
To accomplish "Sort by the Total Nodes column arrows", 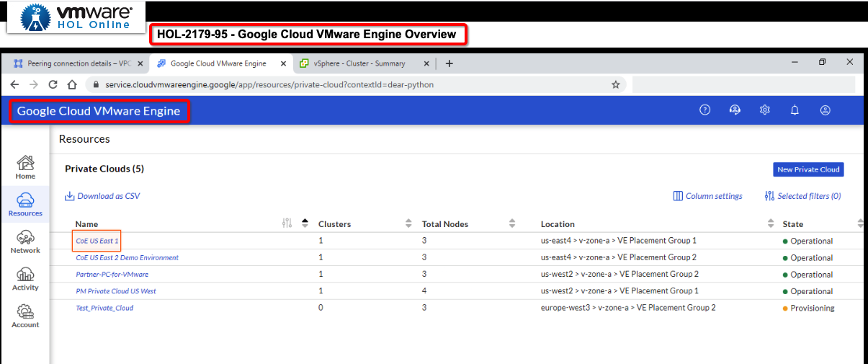I will [x=512, y=223].
